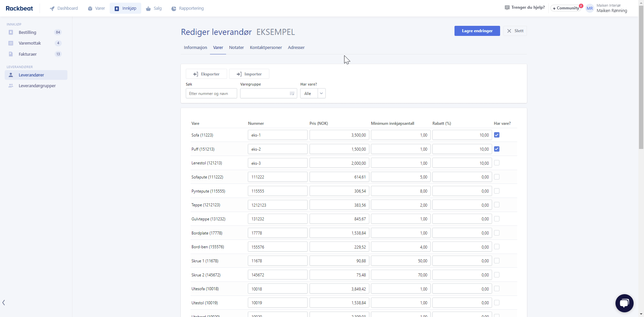Screen dimensions: 644x317
Task: Uncheck Har vare for Sofa
Action: coord(497,135)
